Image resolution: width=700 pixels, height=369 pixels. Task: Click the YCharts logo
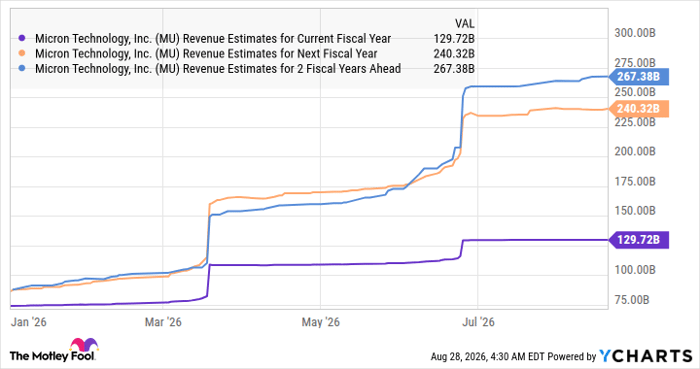[646, 356]
